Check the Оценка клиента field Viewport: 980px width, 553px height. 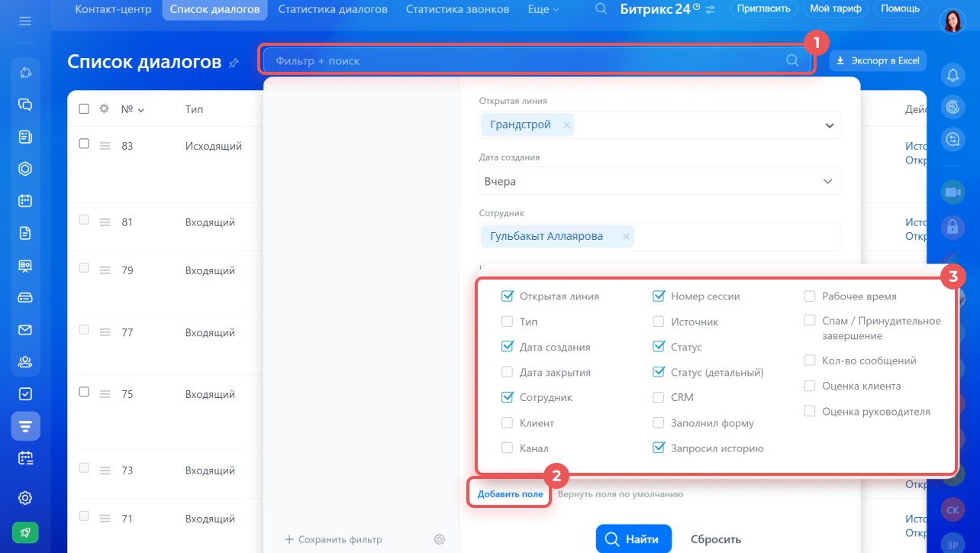[x=810, y=386]
